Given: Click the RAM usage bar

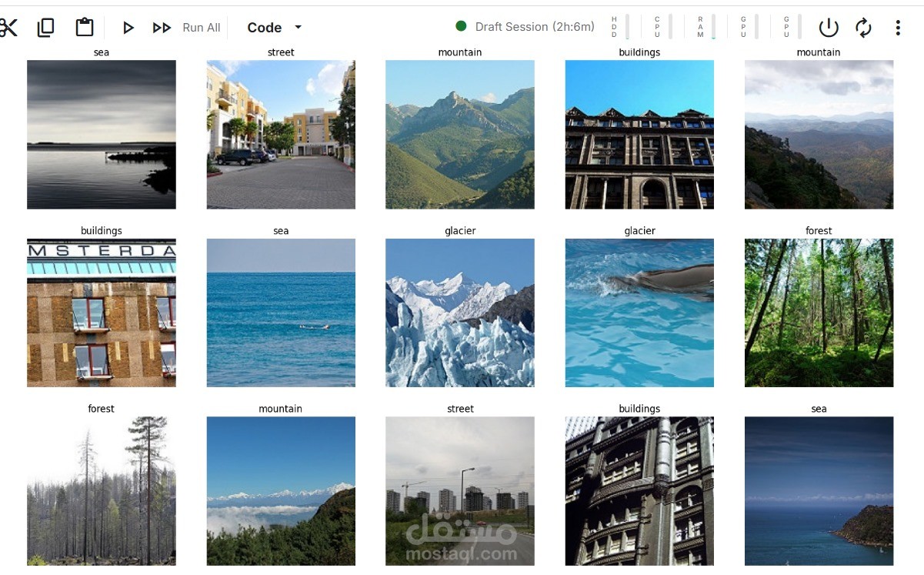Looking at the screenshot, I should tap(712, 26).
